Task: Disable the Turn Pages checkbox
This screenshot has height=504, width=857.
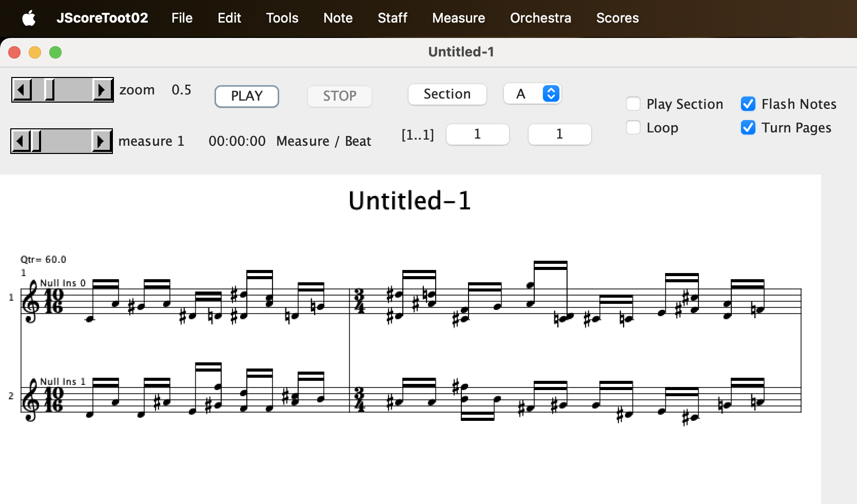Action: click(748, 127)
